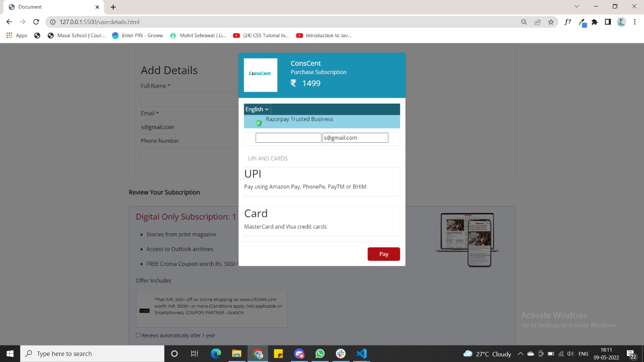Click the green Razorpay Trusted Business badge

258,122
